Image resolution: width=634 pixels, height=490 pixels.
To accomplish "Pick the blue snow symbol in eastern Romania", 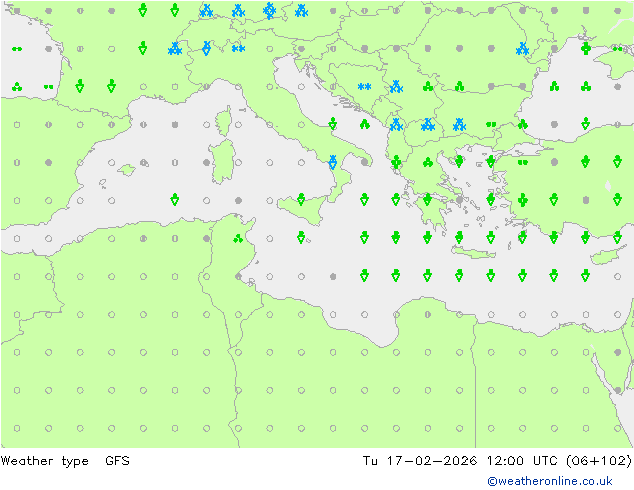I will (x=522, y=49).
